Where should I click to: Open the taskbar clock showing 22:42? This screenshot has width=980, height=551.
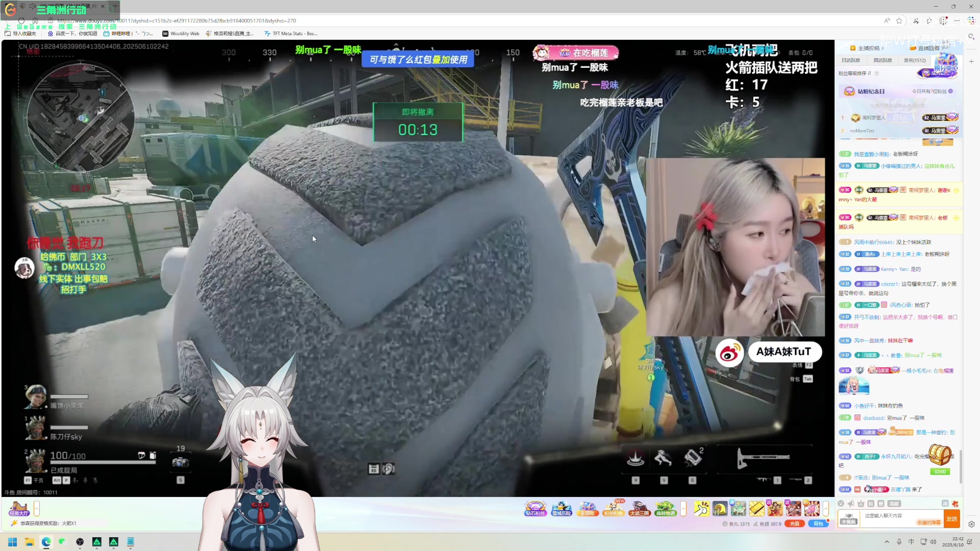point(953,542)
